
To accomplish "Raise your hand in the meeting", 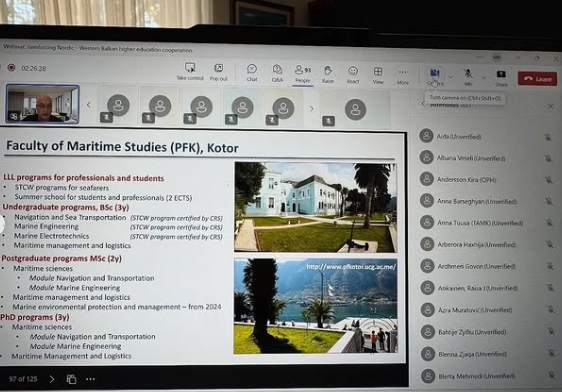I will point(328,74).
